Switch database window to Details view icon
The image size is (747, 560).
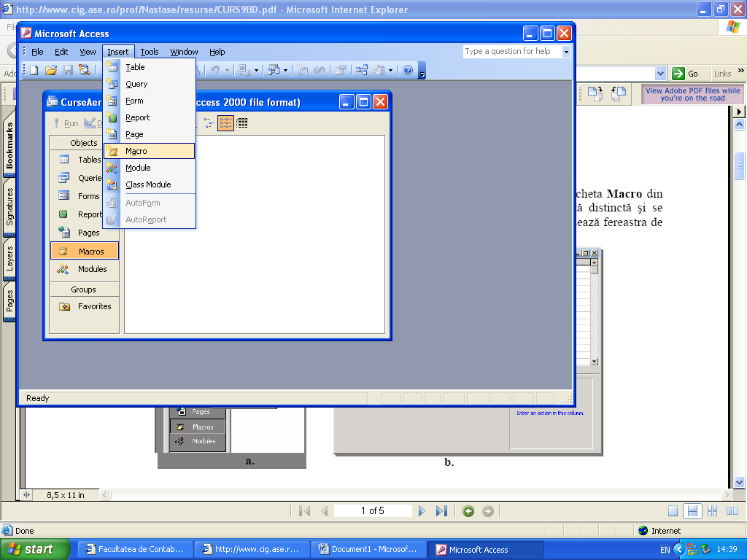click(x=242, y=123)
